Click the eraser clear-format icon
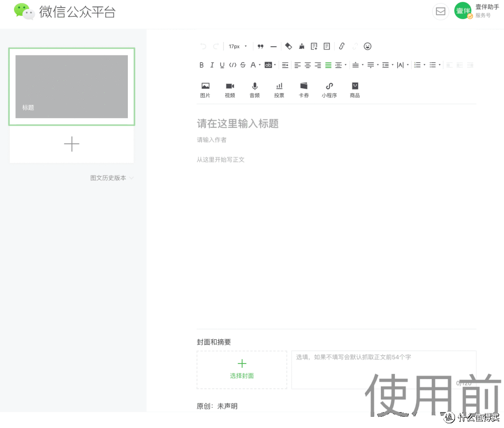The width and height of the screenshot is (504, 428). click(x=288, y=46)
